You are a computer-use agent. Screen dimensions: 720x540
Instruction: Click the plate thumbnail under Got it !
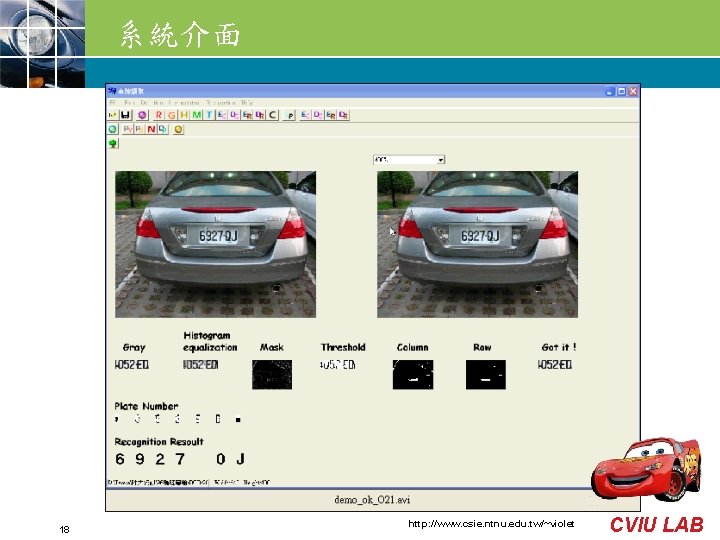[555, 365]
